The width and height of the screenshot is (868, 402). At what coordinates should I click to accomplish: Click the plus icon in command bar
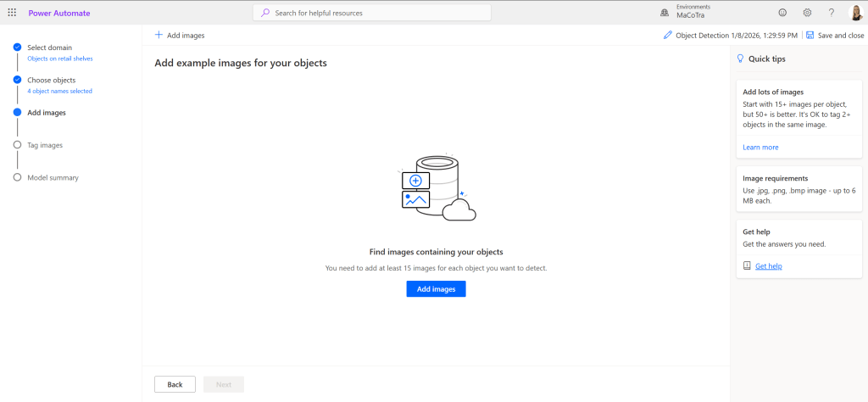point(159,36)
